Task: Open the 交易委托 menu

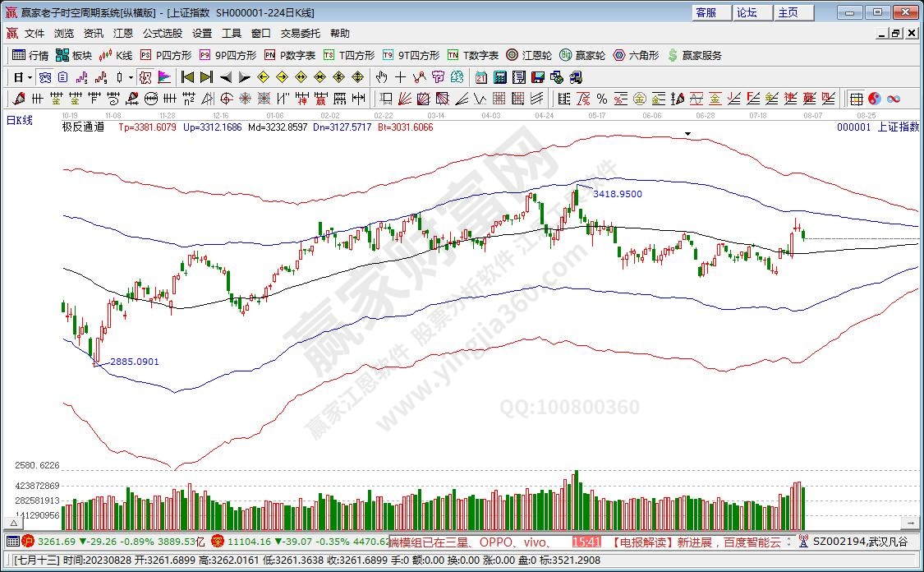Action: [301, 34]
